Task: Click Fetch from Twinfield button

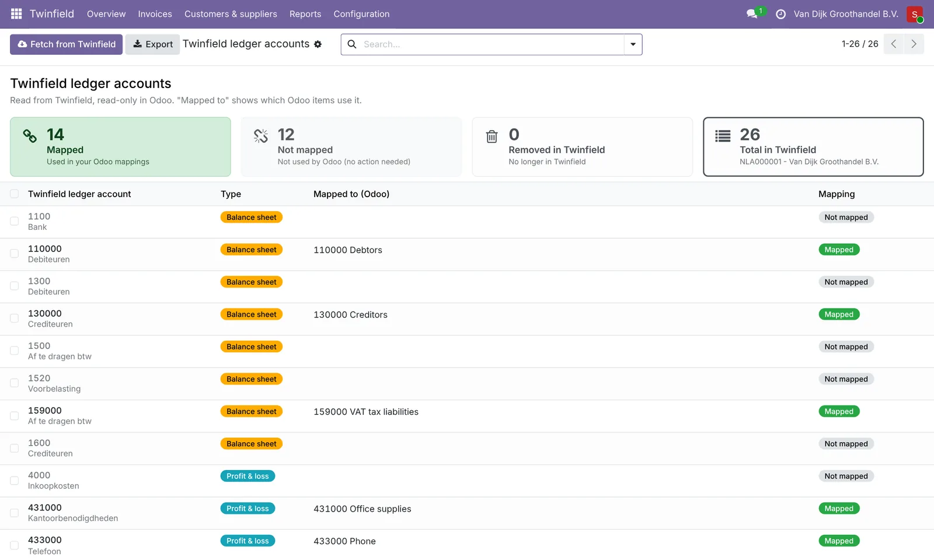Action: [66, 44]
